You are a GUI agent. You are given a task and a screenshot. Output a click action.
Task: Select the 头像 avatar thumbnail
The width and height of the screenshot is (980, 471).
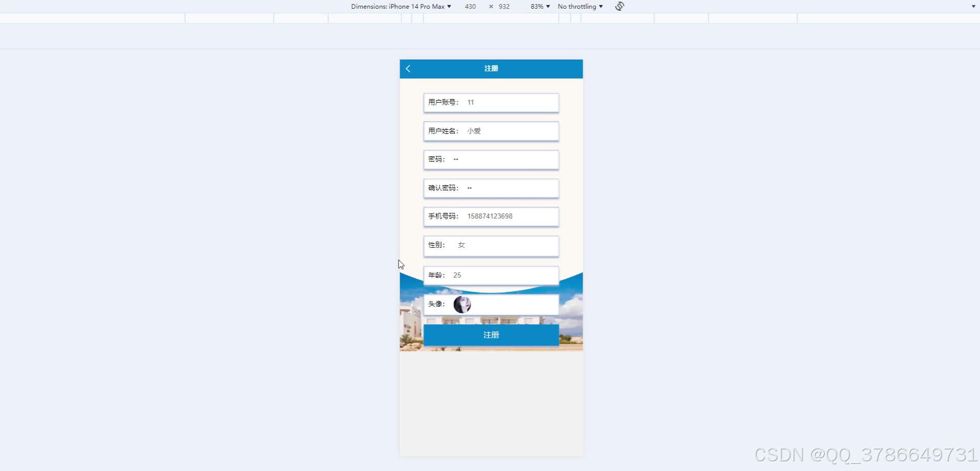[x=462, y=304]
